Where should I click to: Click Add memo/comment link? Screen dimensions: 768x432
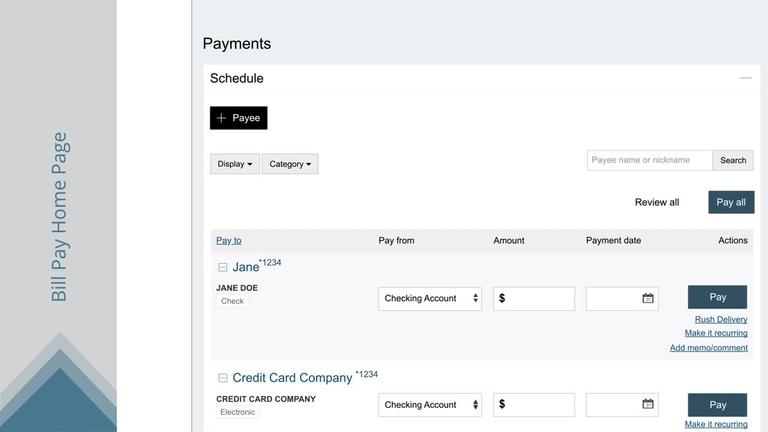pyautogui.click(x=709, y=348)
